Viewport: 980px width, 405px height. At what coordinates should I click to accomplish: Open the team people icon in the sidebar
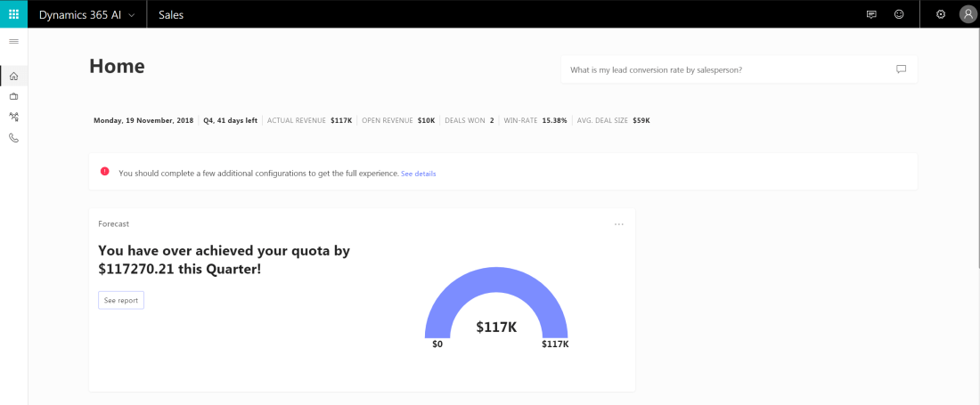[13, 117]
